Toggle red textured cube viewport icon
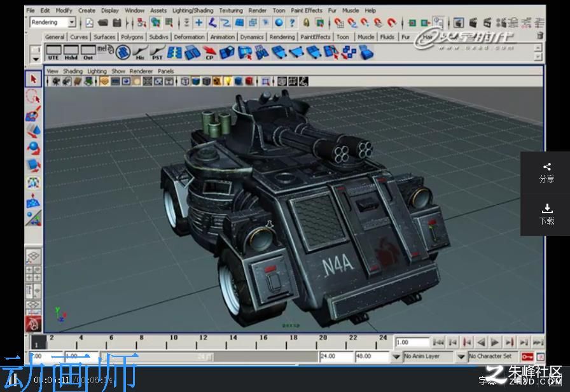 tap(249, 81)
